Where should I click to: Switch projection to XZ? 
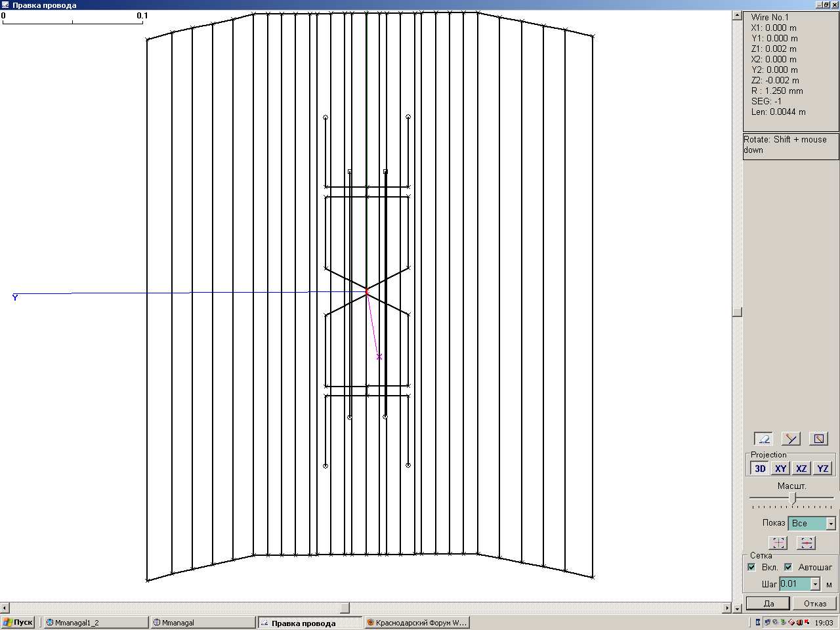coord(801,468)
